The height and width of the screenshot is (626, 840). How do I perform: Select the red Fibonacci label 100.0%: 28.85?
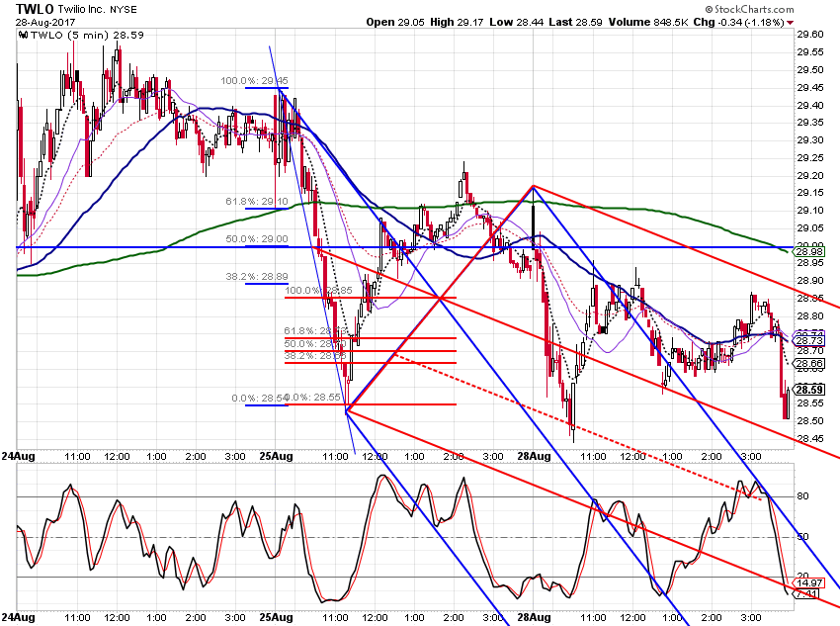click(x=318, y=291)
